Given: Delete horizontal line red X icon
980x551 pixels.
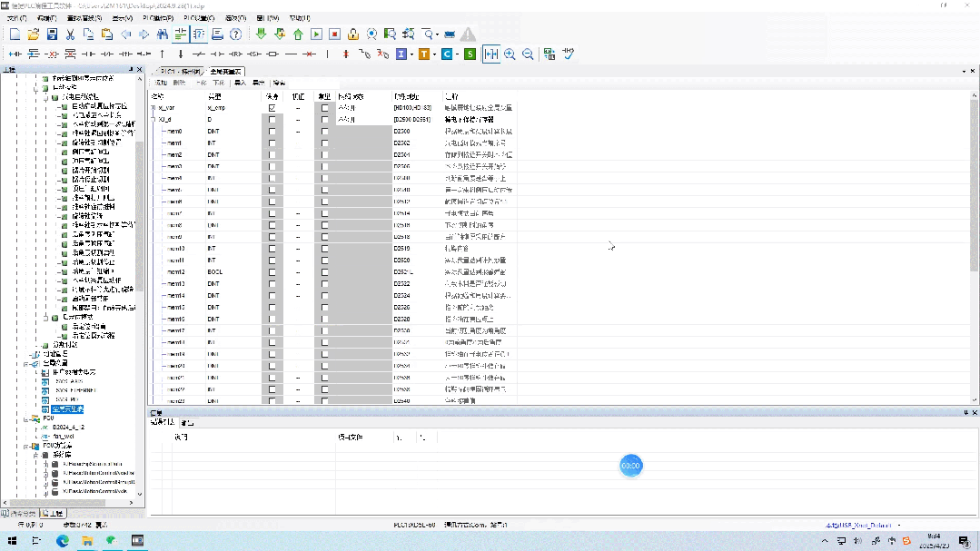Looking at the screenshot, I should tap(310, 54).
